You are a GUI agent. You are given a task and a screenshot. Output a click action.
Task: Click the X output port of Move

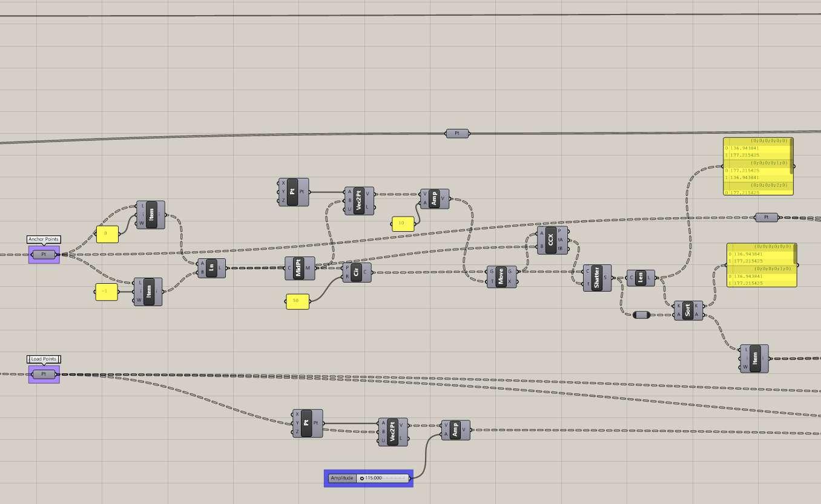point(512,282)
